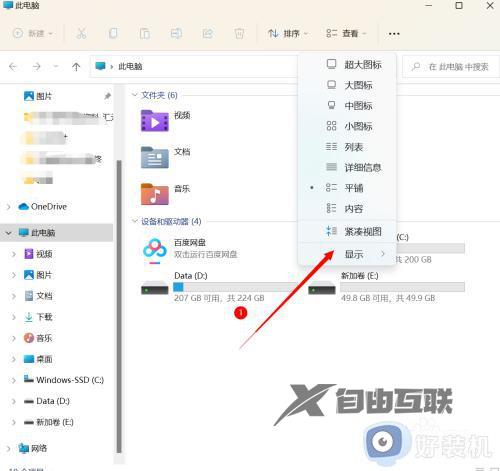
Task: Open the 音乐 folder icon in main pane
Action: point(155,194)
